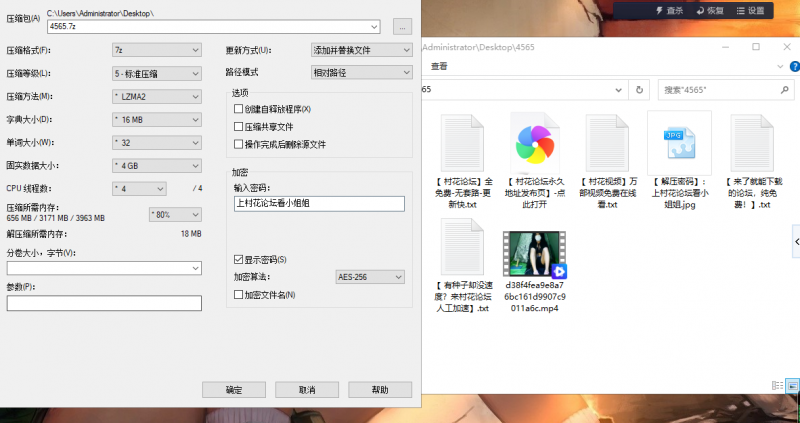800x423 pixels.
Task: Open the 更新方式 dropdown
Action: pos(361,48)
